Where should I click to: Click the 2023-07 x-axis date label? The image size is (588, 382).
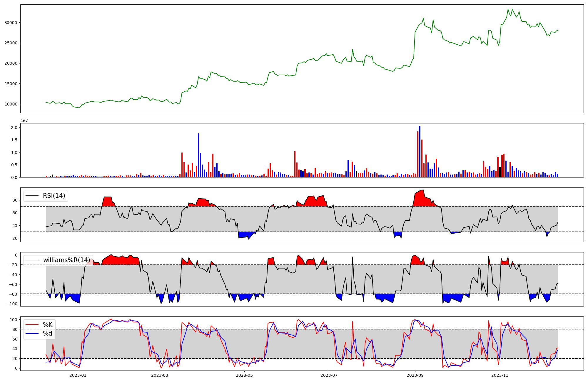pyautogui.click(x=329, y=375)
